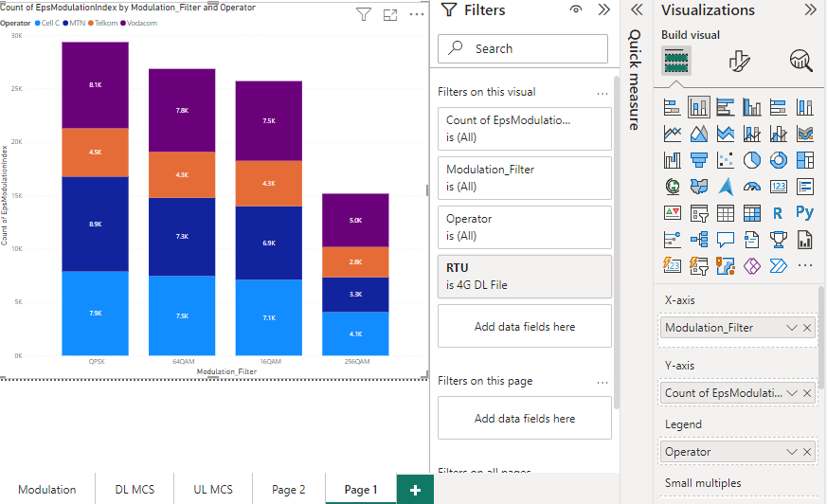Collapse the Filters pane

[603, 9]
